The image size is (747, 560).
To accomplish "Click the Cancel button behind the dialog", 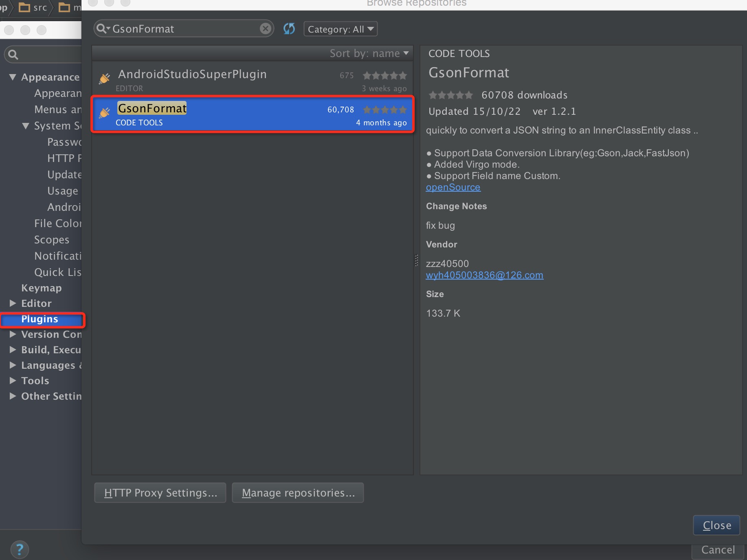I will click(x=718, y=550).
